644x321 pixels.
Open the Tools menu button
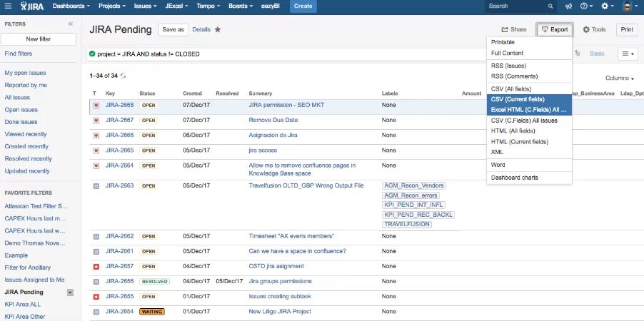coord(594,29)
